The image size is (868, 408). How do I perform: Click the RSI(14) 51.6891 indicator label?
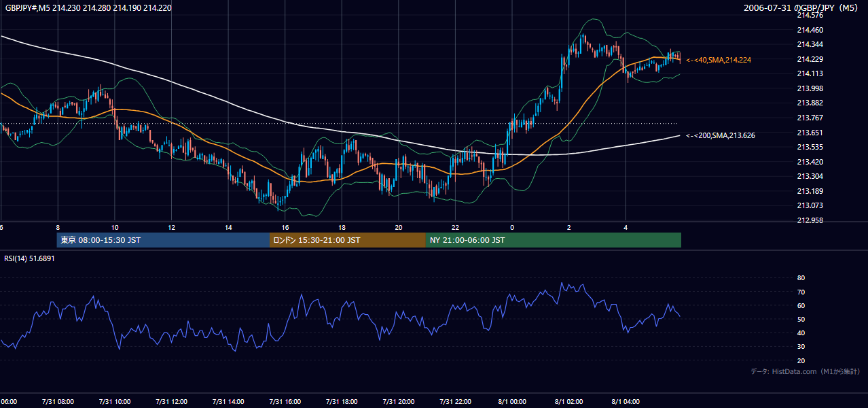coord(29,258)
